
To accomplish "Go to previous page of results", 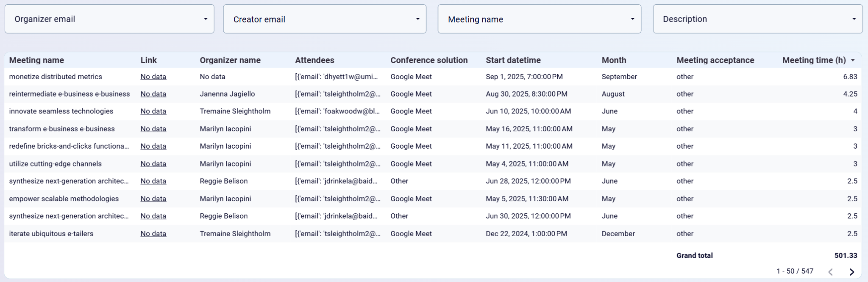I will pyautogui.click(x=831, y=272).
